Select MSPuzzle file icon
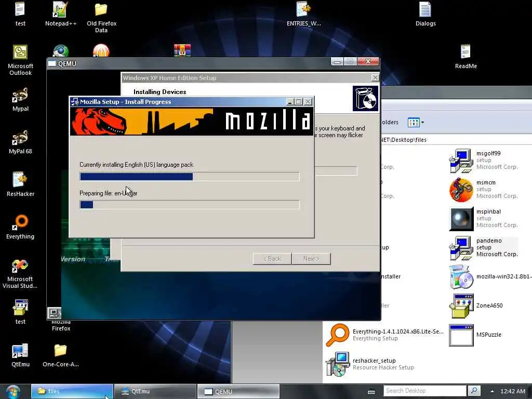The image size is (532, 399). 475,335
